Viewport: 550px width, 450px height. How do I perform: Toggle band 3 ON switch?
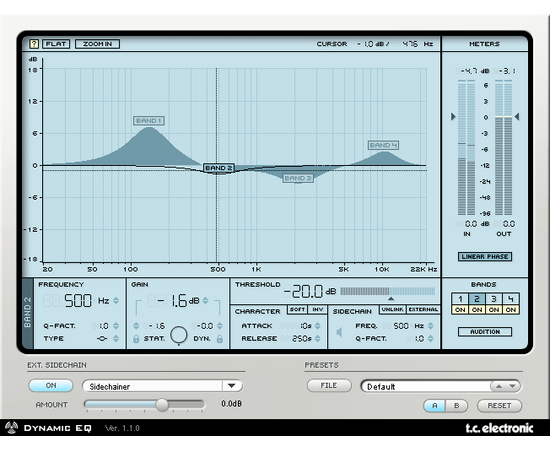494,310
